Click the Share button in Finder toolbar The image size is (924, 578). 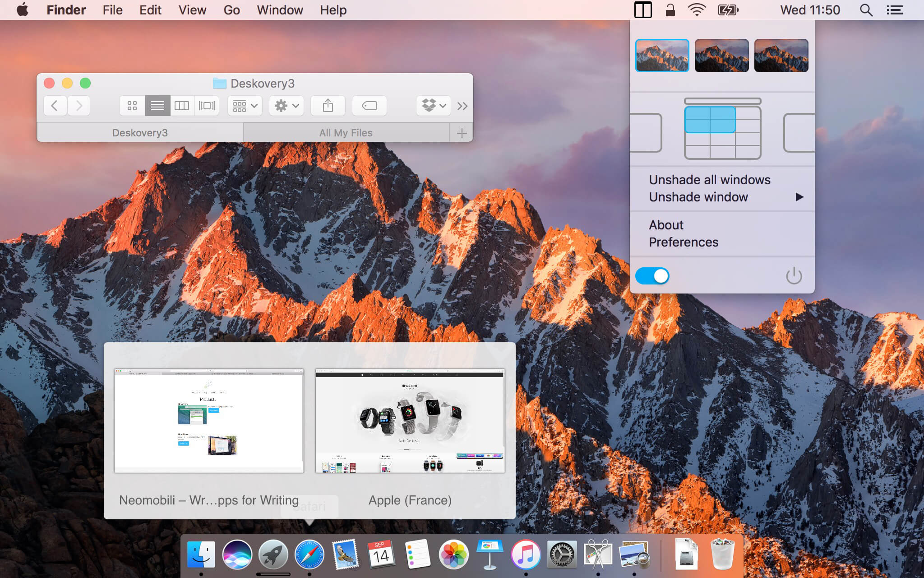tap(327, 105)
